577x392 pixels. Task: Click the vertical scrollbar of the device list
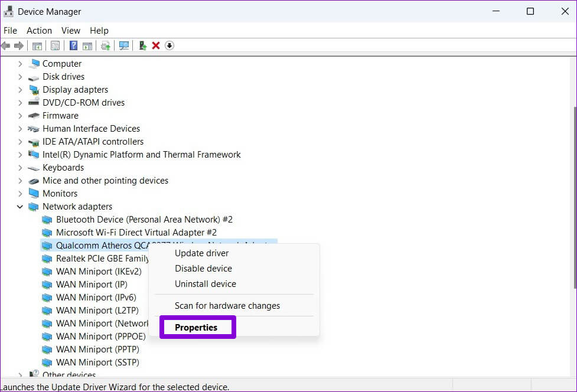pyautogui.click(x=572, y=177)
